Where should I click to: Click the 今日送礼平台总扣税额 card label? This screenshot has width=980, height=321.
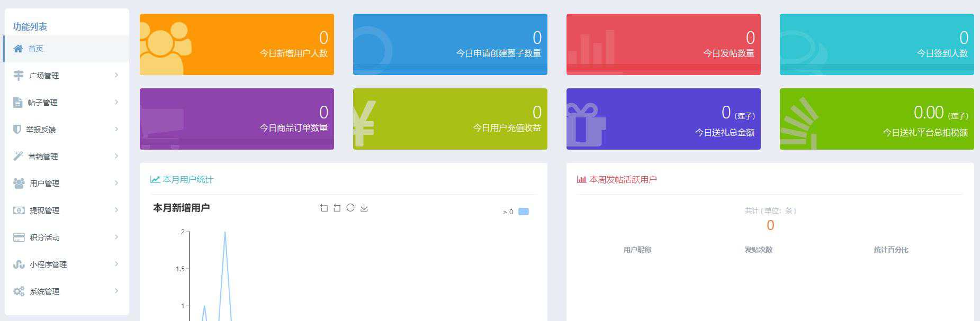click(x=925, y=133)
